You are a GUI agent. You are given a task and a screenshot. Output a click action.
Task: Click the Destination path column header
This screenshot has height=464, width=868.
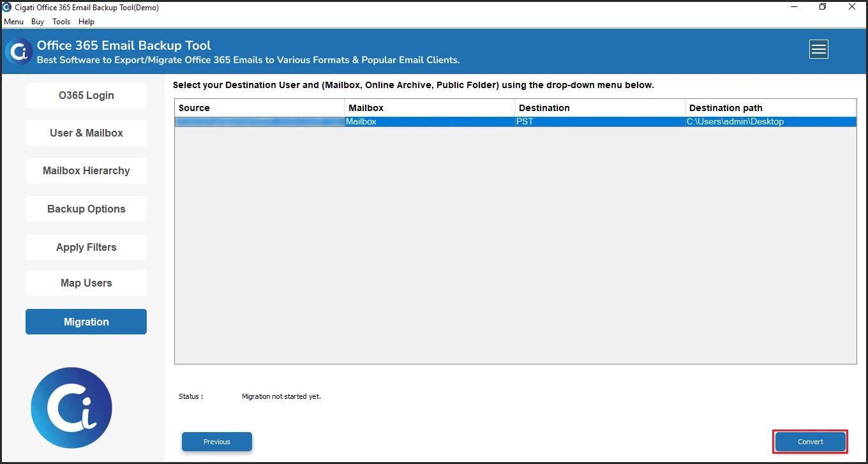click(771, 108)
